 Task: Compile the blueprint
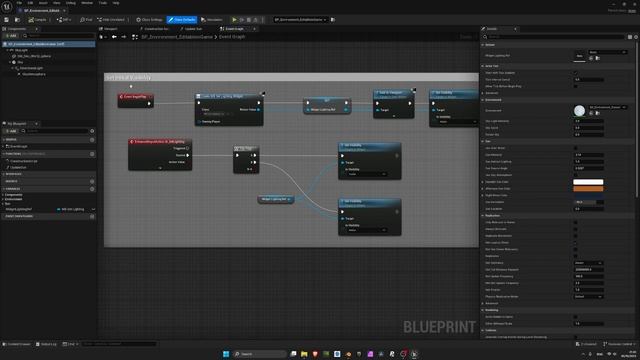click(x=38, y=20)
